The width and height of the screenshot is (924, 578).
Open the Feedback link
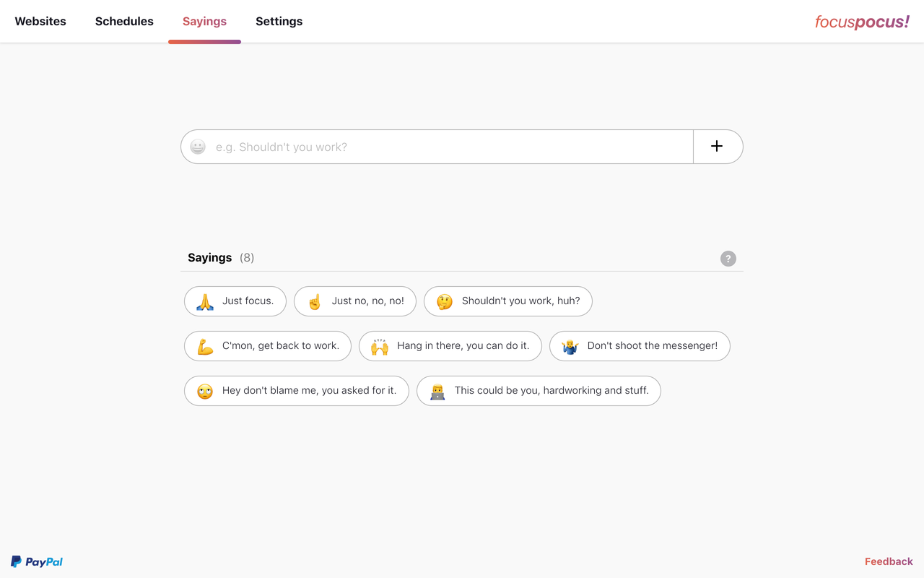(889, 561)
